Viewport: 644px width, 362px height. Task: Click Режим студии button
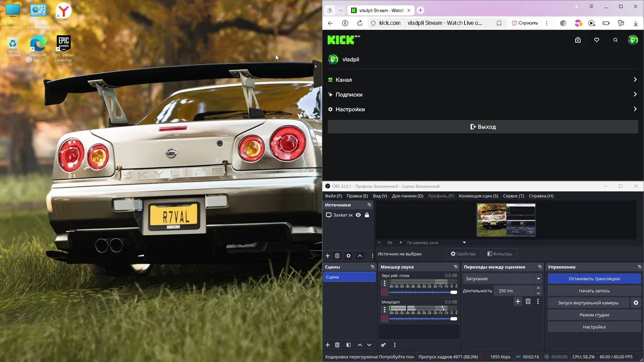(594, 315)
